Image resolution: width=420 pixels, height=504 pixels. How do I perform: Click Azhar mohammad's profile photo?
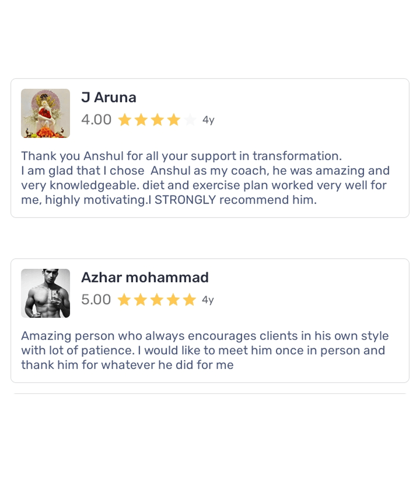45,293
